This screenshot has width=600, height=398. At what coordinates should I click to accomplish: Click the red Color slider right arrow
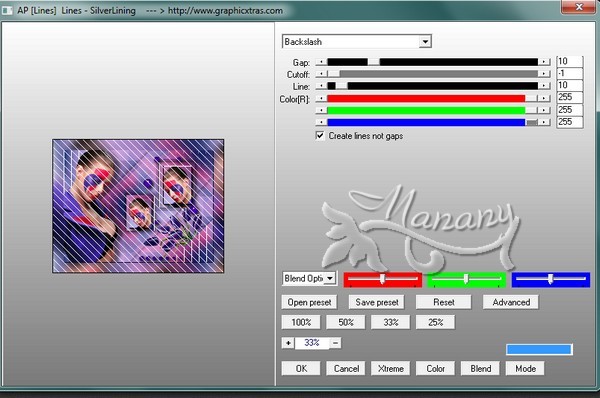coord(544,99)
